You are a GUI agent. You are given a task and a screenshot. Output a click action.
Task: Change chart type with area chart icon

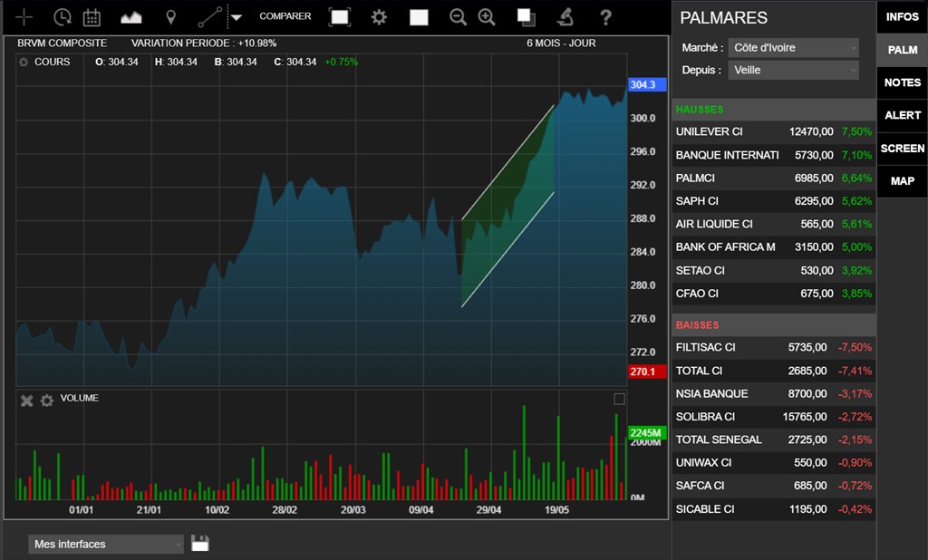coord(131,17)
